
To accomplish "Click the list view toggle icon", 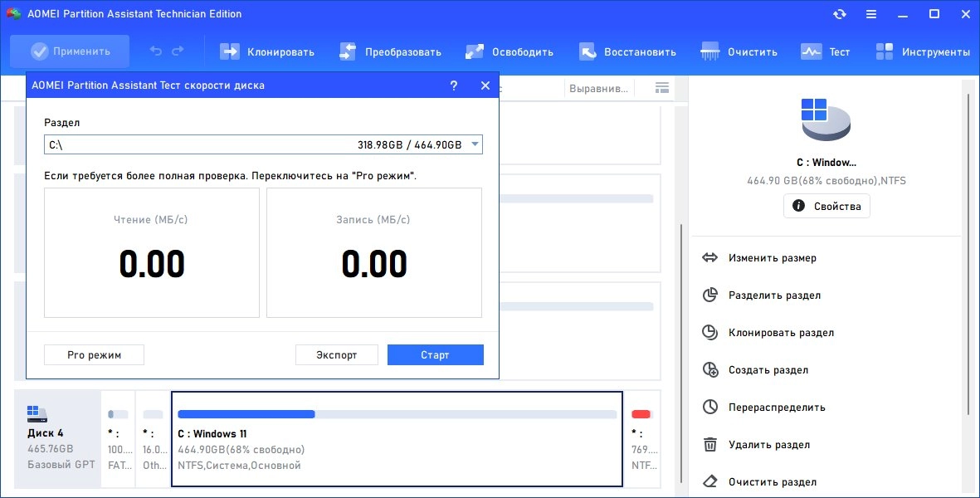I will tap(662, 88).
